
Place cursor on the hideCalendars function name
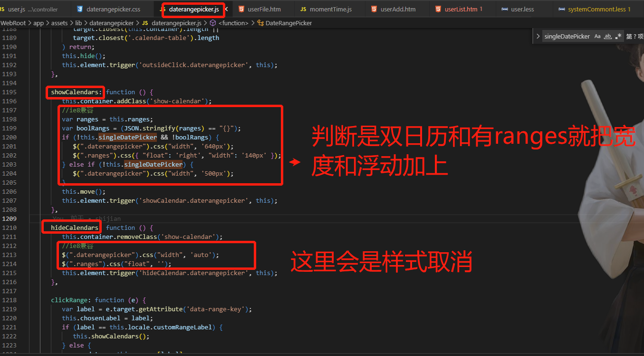[75, 227]
